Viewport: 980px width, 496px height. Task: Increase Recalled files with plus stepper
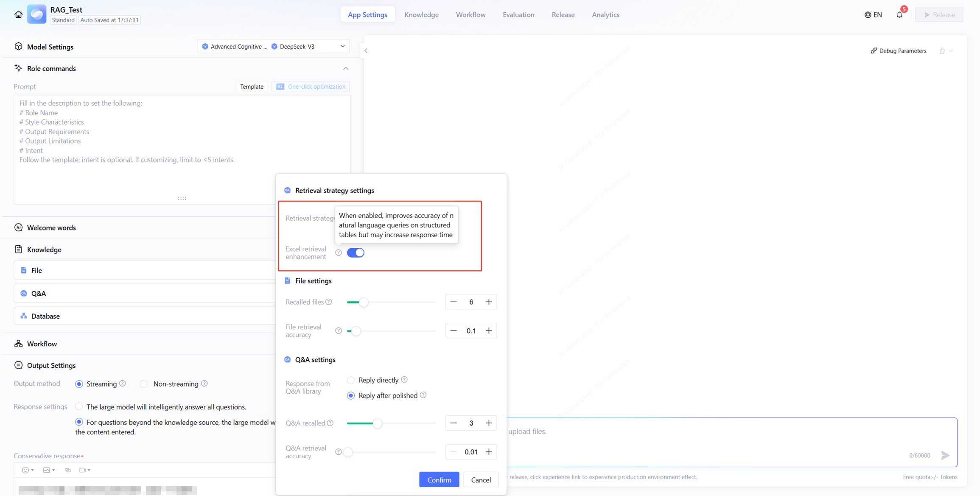[489, 302]
